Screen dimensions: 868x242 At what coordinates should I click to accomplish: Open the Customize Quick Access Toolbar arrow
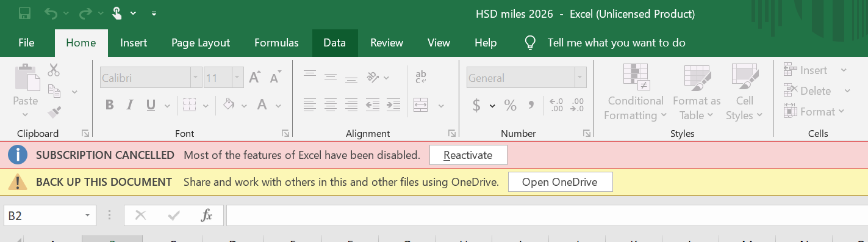154,13
